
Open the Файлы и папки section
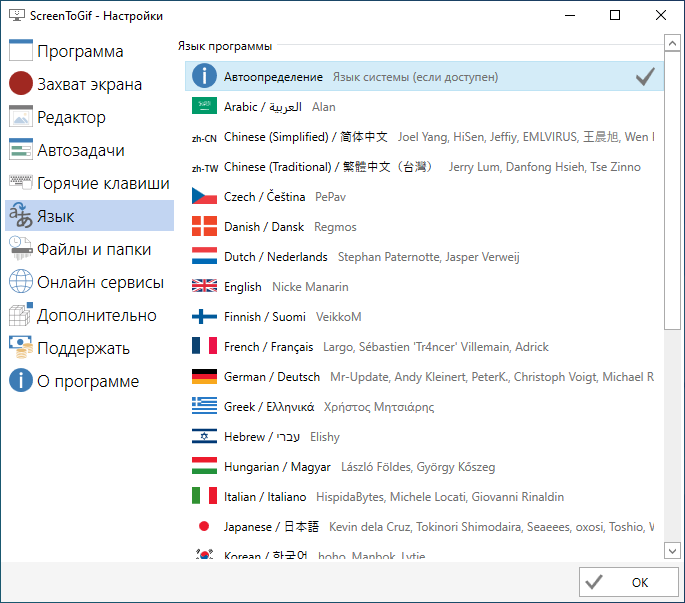[x=90, y=249]
